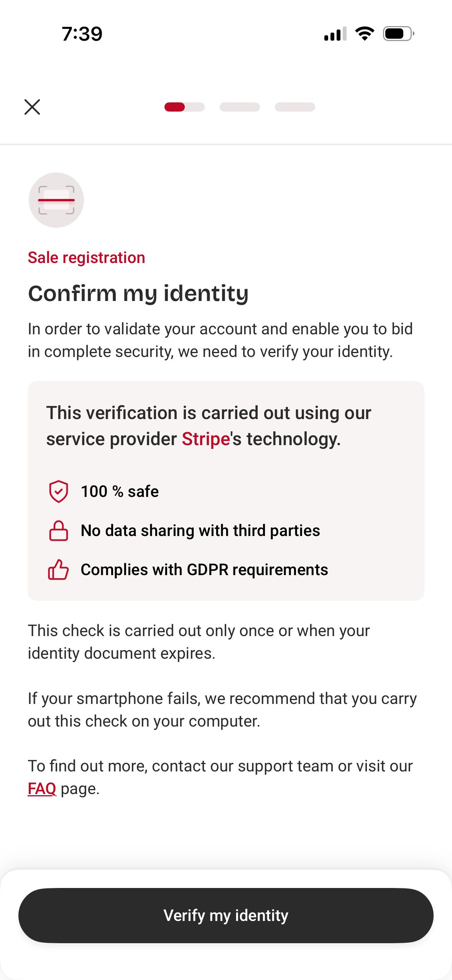This screenshot has height=980, width=452.
Task: Close the identity verification screen
Action: [x=32, y=107]
